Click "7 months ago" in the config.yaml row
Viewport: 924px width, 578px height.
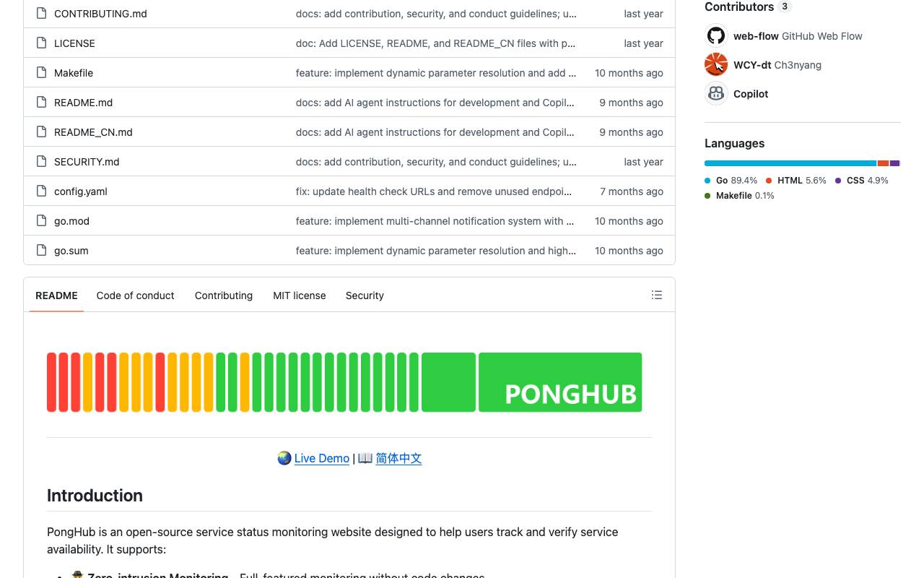pos(632,191)
